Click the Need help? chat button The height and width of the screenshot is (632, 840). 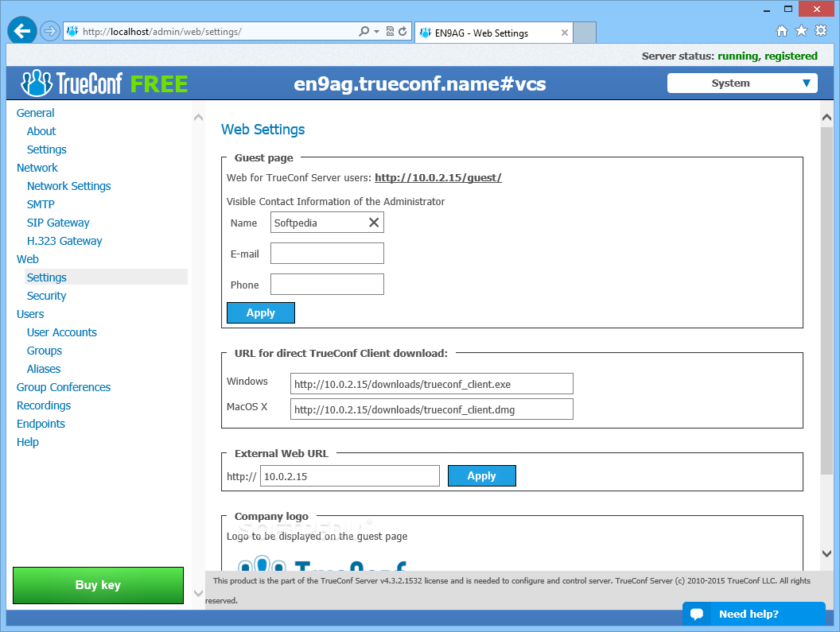tap(754, 614)
